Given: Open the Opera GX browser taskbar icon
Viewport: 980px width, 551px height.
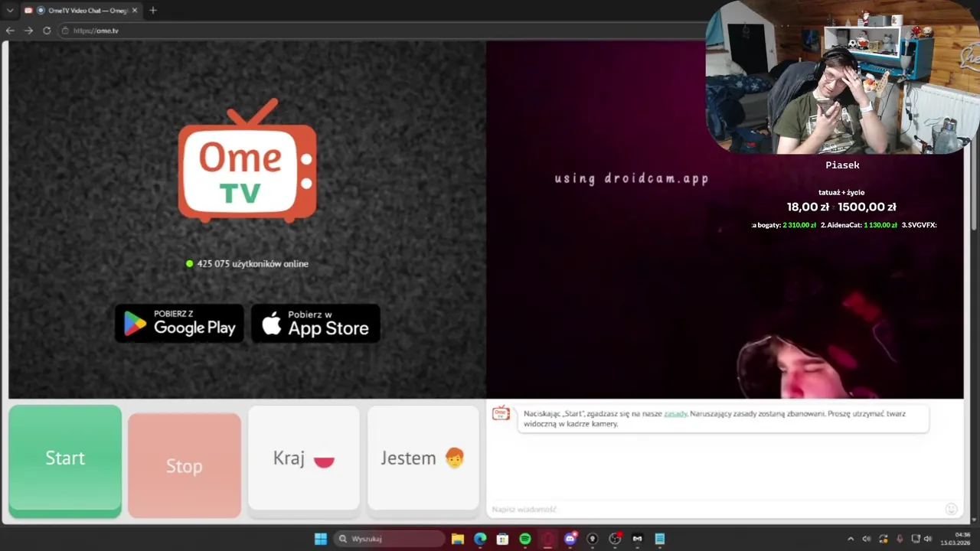Looking at the screenshot, I should coord(547,539).
